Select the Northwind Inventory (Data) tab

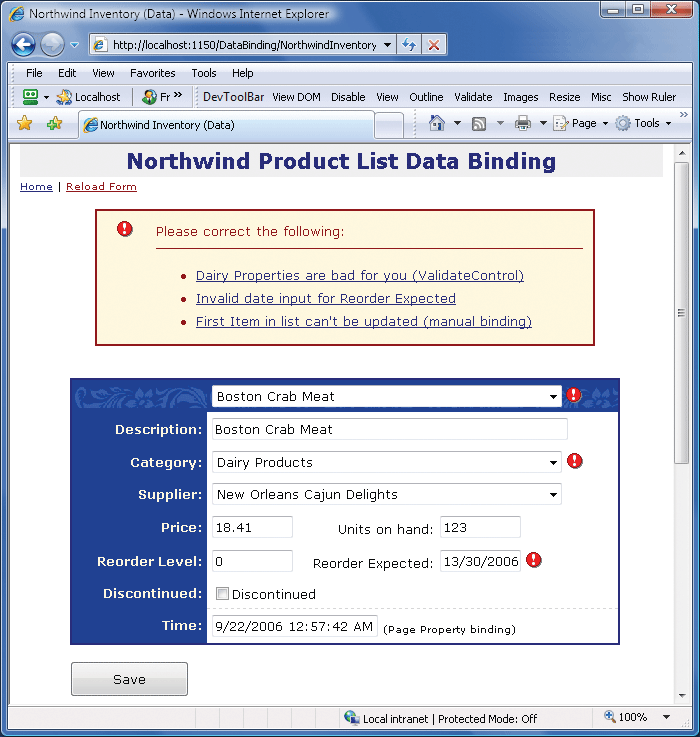[x=226, y=125]
